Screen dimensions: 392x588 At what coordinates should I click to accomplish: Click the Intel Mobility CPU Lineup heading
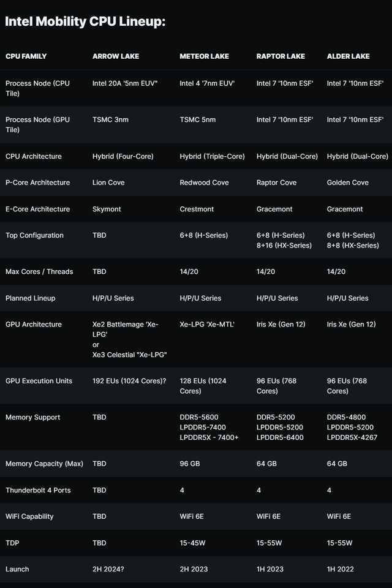(x=85, y=22)
